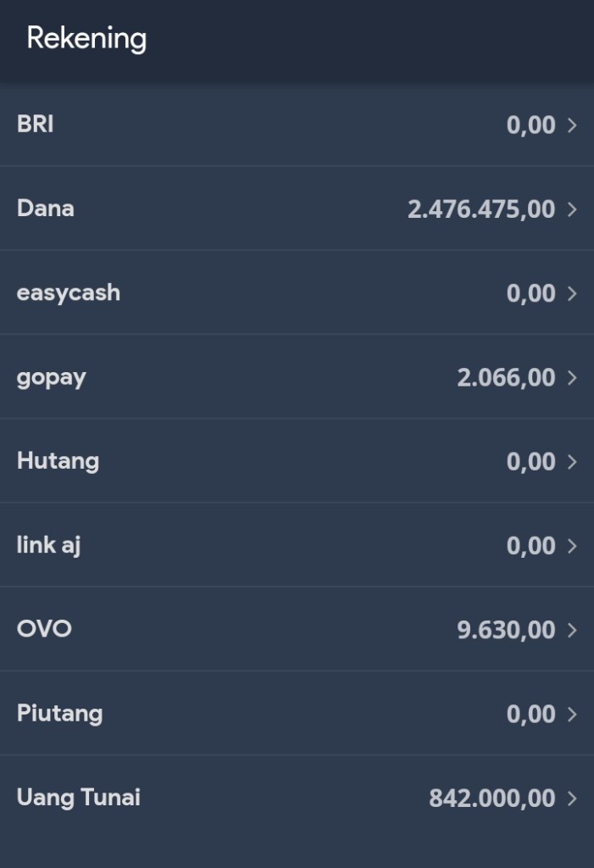594x868 pixels.
Task: Click the Hutang account label
Action: [58, 460]
